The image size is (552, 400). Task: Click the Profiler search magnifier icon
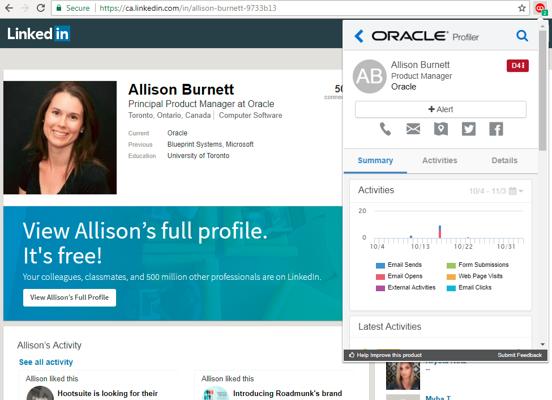click(x=522, y=36)
